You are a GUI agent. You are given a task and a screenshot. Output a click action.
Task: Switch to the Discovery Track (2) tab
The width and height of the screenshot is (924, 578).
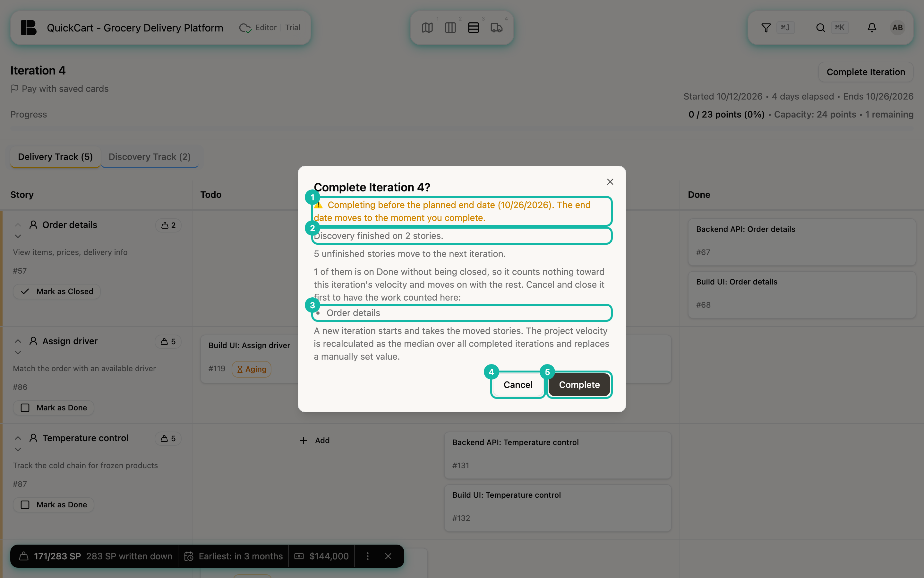tap(150, 157)
